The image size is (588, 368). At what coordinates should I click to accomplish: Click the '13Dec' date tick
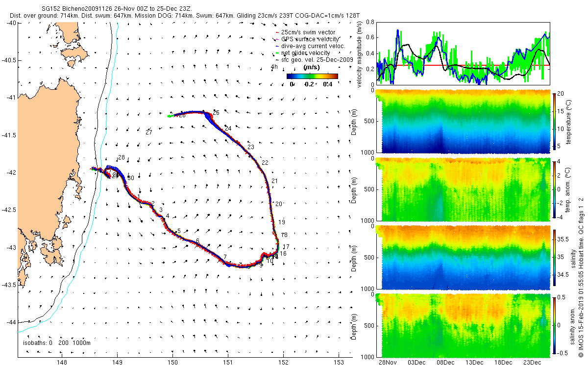click(x=475, y=362)
